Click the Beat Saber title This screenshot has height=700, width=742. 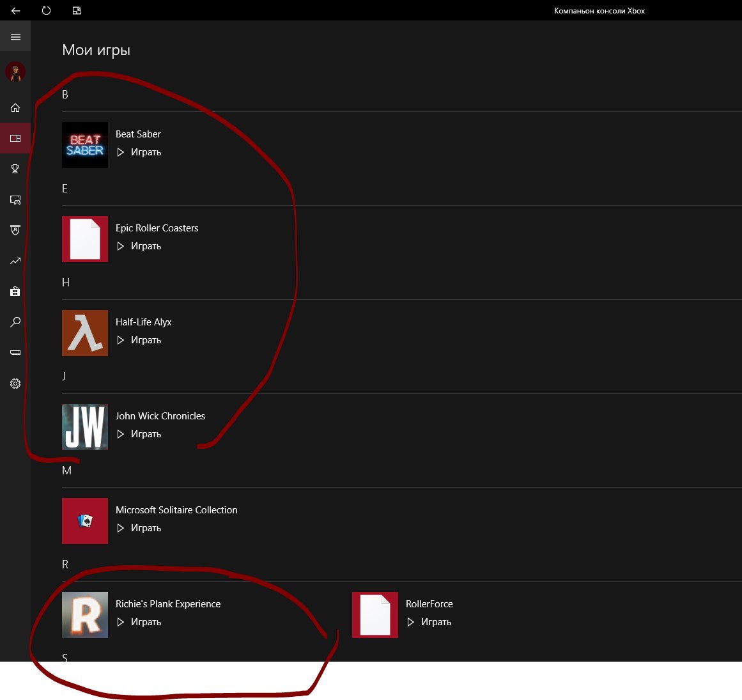(138, 134)
